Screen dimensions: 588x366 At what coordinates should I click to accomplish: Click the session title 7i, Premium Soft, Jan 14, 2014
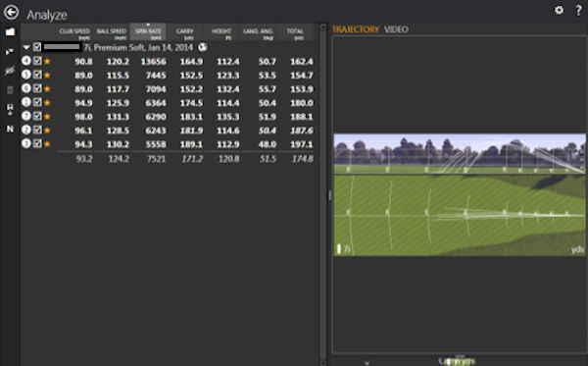click(138, 47)
